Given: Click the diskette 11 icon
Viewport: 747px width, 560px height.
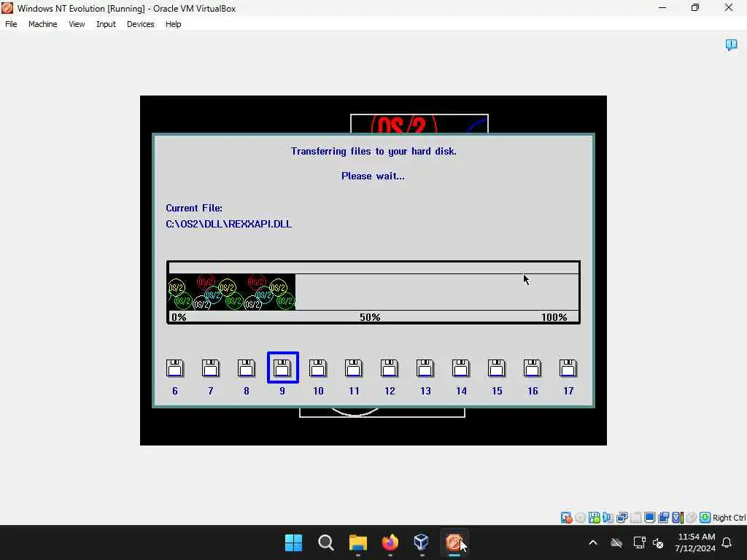Looking at the screenshot, I should pos(354,368).
